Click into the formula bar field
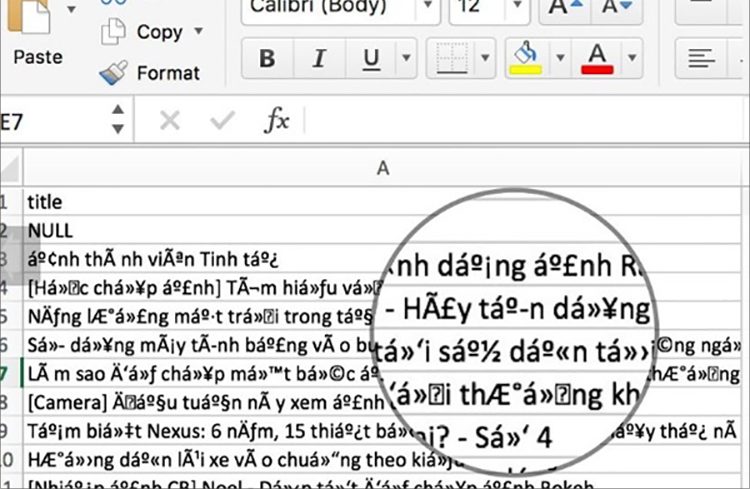750x489 pixels. 526,121
